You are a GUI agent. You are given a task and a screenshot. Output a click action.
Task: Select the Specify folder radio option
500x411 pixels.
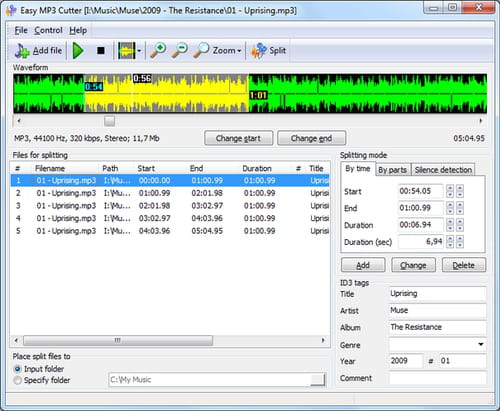[x=17, y=380]
